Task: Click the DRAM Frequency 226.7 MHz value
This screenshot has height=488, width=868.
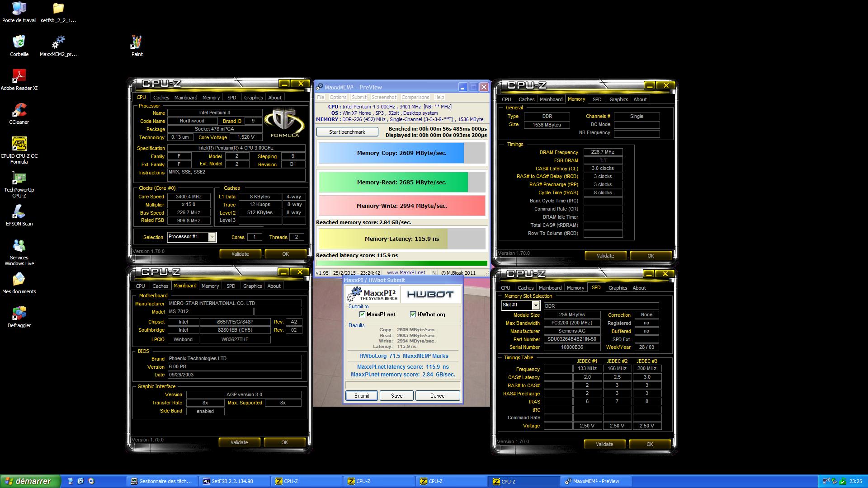Action: click(x=603, y=152)
